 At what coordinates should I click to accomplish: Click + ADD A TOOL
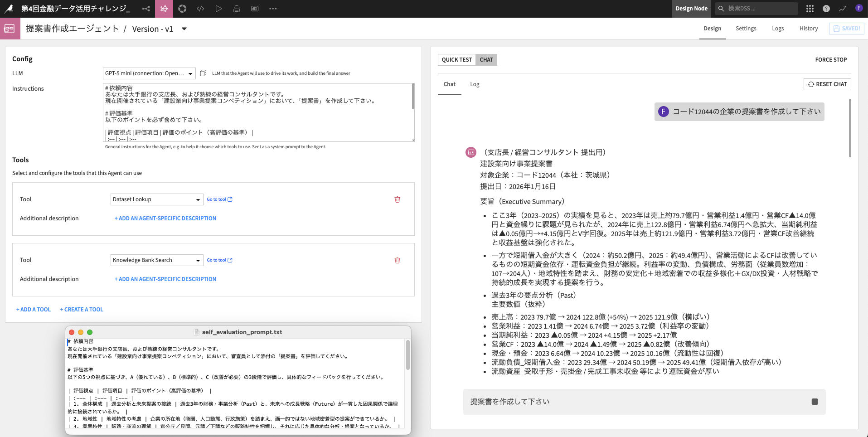[34, 310]
